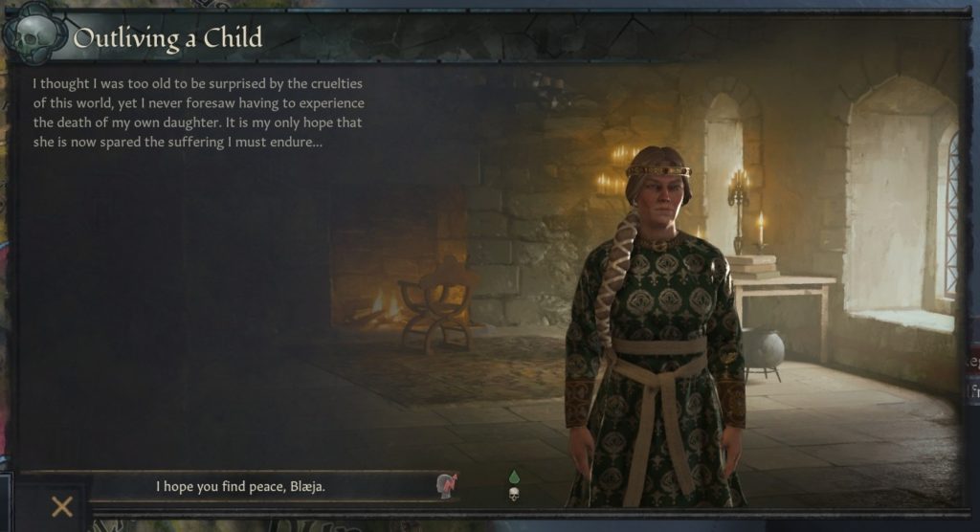Click the "Outliving a Child" event title
This screenshot has width=980, height=532.
click(x=167, y=38)
